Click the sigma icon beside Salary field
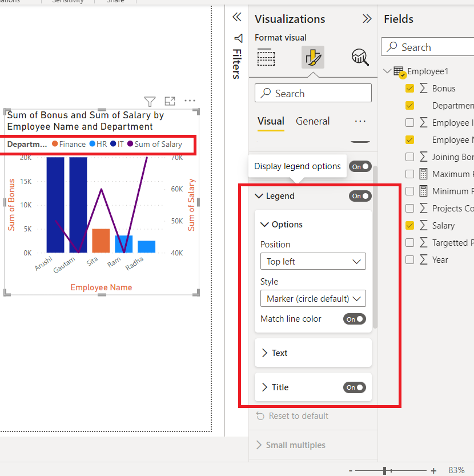 tap(424, 225)
